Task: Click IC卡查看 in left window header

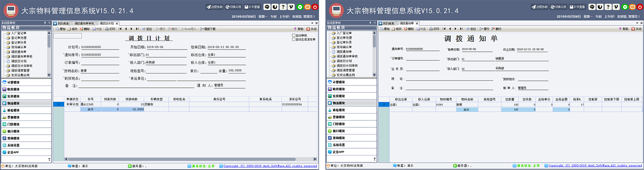Action: coord(252,7)
